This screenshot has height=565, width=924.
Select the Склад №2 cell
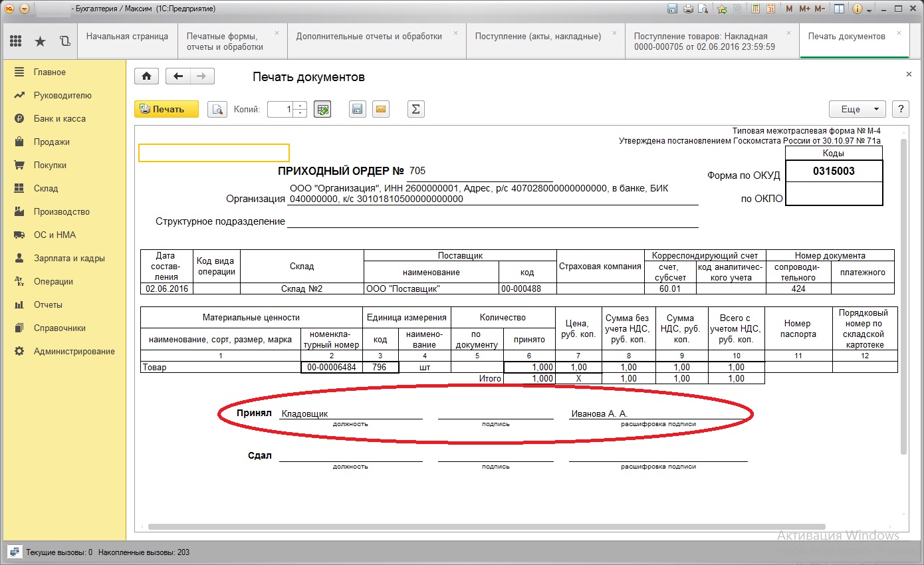click(302, 288)
